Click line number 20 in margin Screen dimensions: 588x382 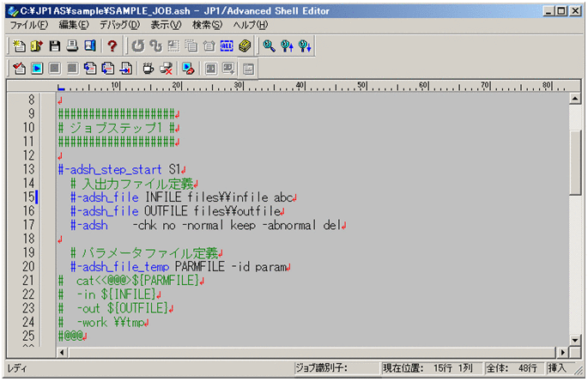pos(29,266)
